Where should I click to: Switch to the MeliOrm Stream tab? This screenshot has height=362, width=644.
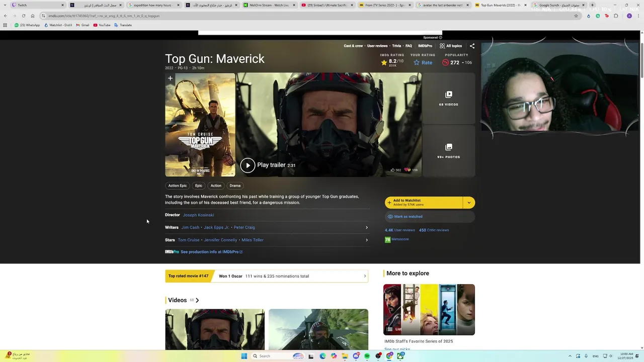point(270,5)
